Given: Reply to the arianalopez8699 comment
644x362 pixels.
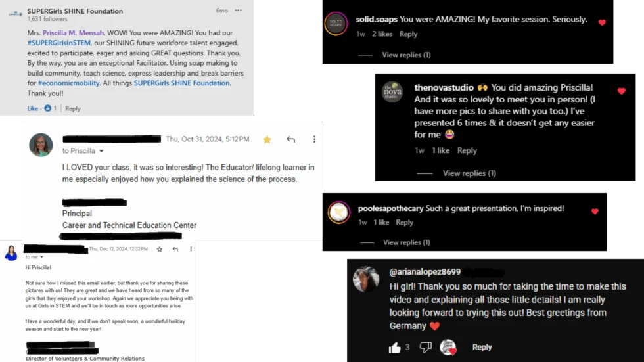Looking at the screenshot, I should coord(482,348).
